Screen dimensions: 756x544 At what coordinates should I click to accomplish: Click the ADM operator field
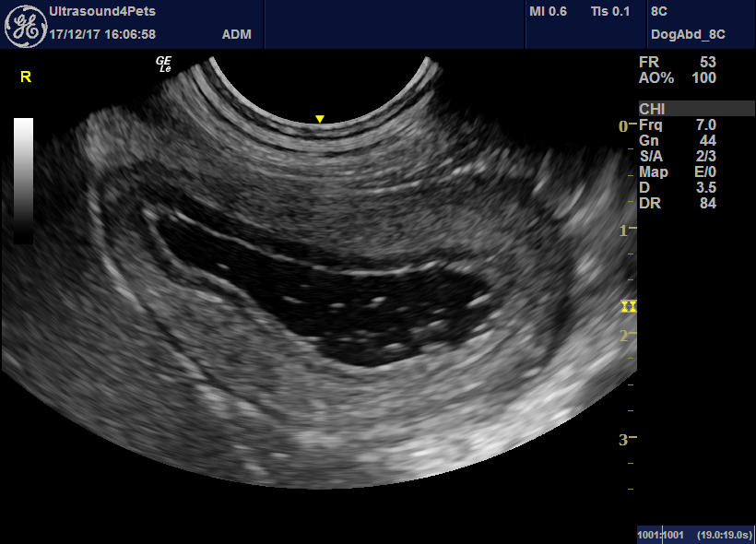237,34
